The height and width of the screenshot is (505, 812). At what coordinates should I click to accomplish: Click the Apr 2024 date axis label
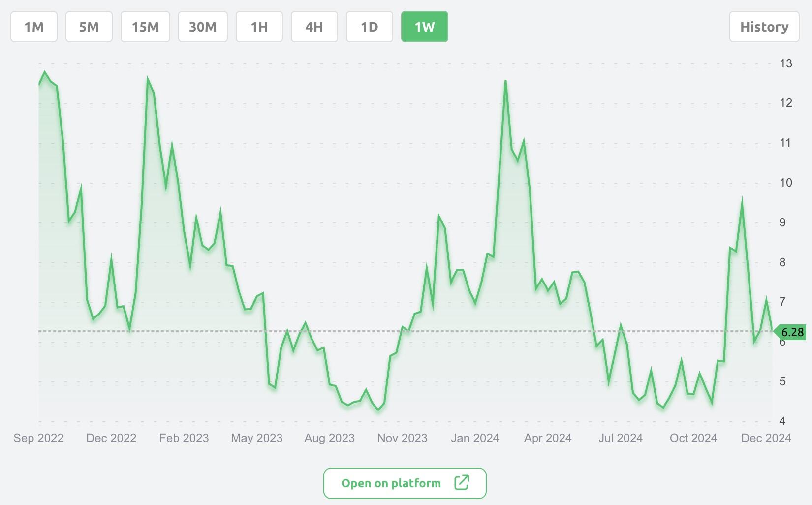click(548, 438)
